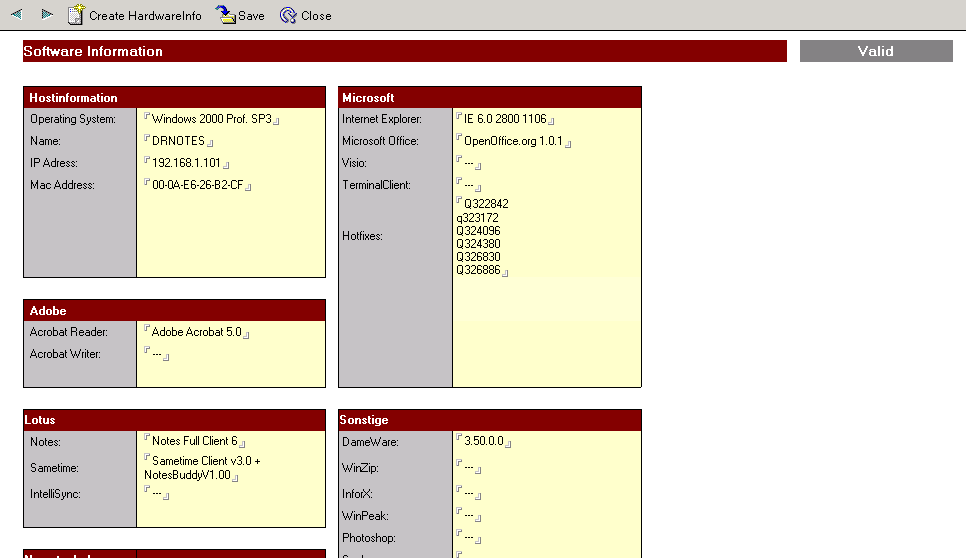966x558 pixels.
Task: Click the Create HardwareInfo button label
Action: [145, 16]
